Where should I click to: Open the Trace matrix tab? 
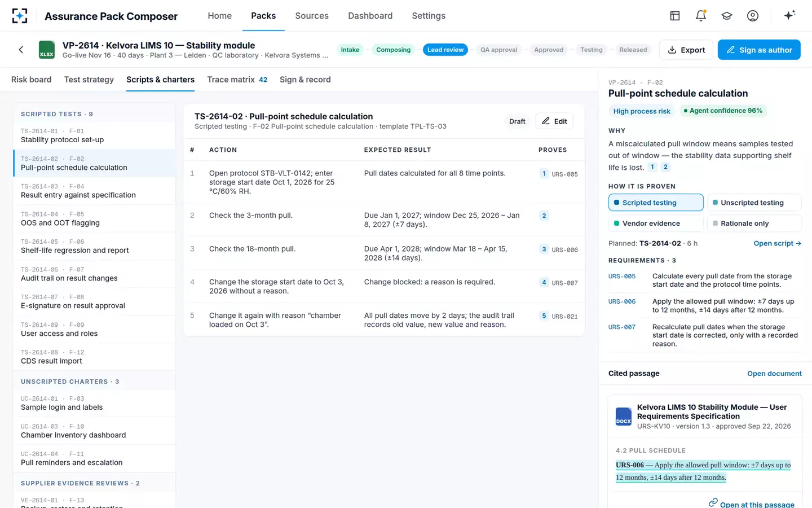tap(237, 80)
